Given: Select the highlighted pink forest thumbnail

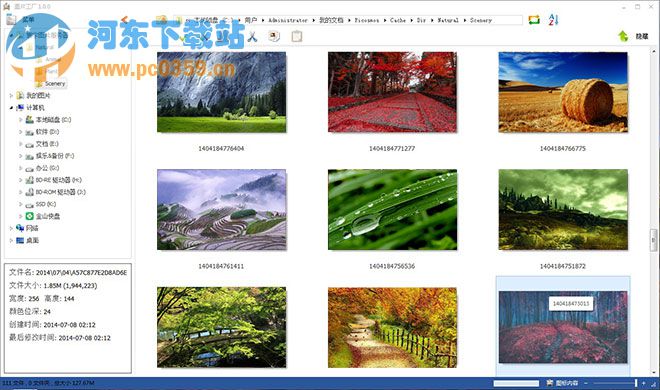Looking at the screenshot, I should 563,327.
